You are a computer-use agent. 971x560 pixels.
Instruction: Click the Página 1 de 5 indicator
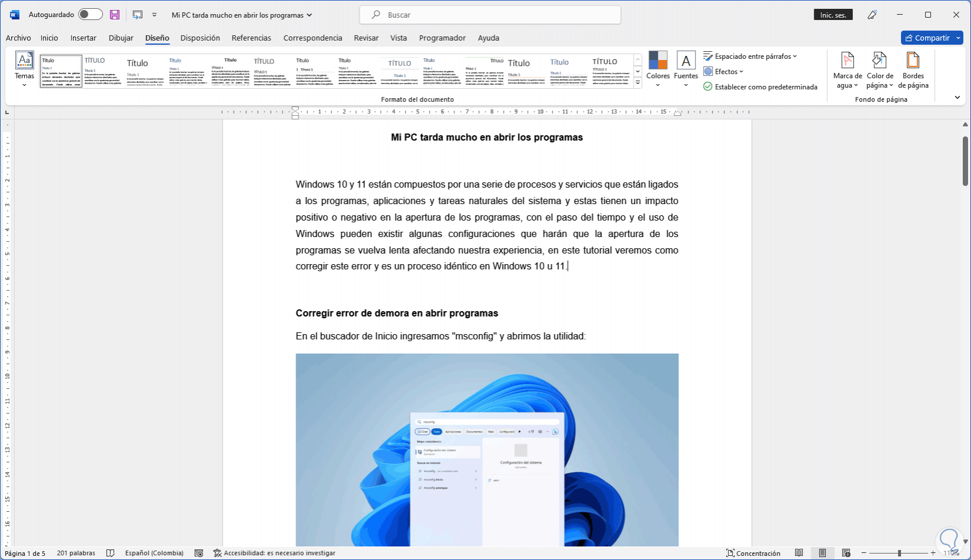tap(25, 553)
